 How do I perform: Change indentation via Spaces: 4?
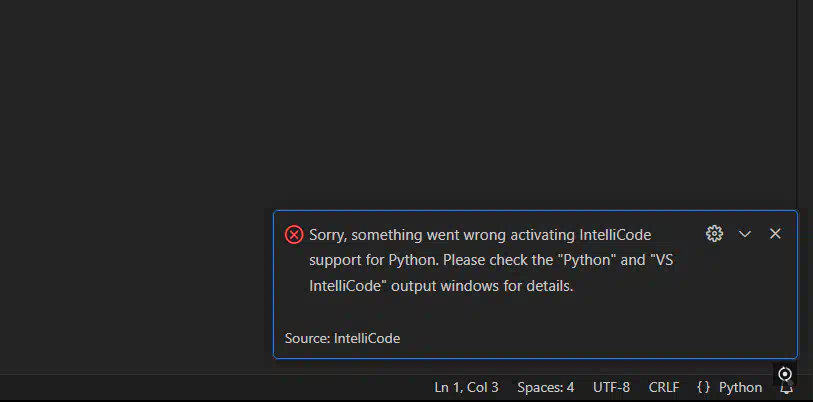[x=545, y=387]
